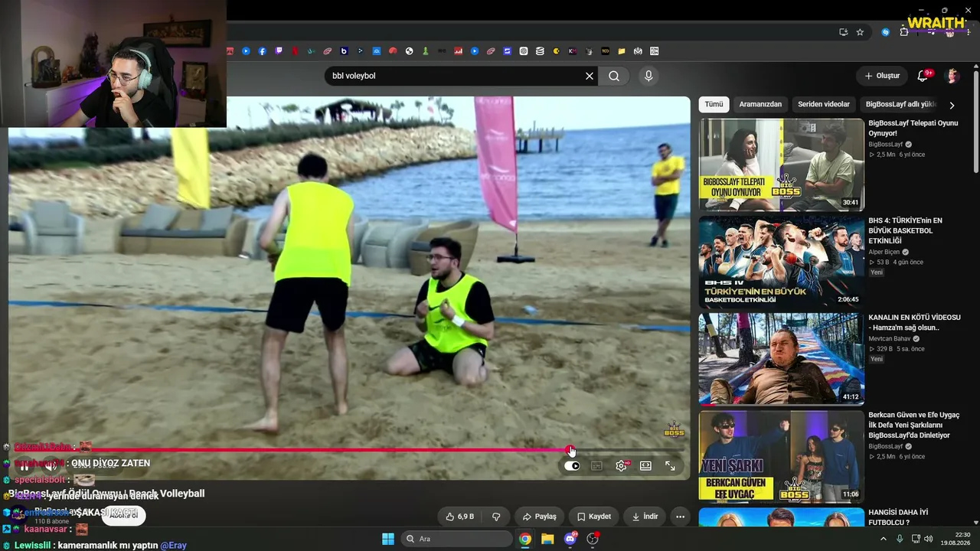Enter fullscreen with the player's fullscreen icon

[x=670, y=465]
